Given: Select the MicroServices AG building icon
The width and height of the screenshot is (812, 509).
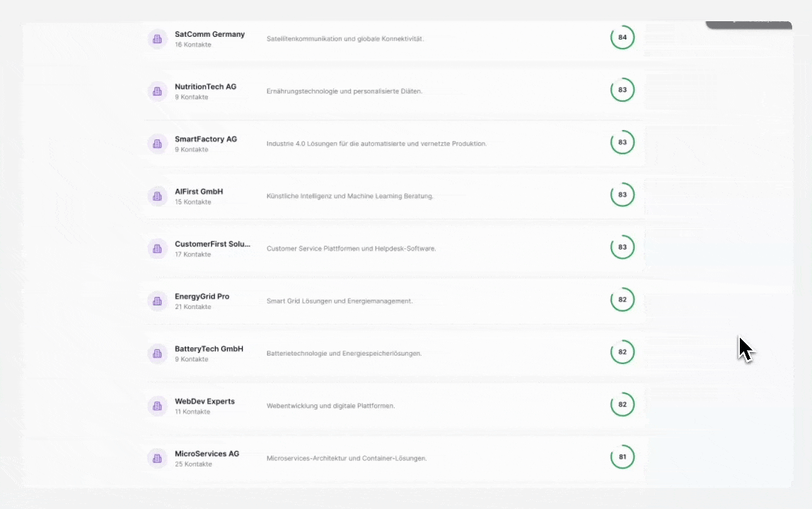Looking at the screenshot, I should [157, 458].
